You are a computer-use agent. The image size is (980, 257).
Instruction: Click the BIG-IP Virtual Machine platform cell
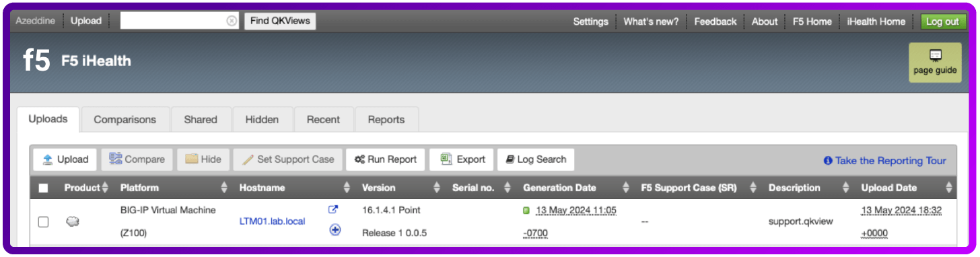(x=168, y=221)
